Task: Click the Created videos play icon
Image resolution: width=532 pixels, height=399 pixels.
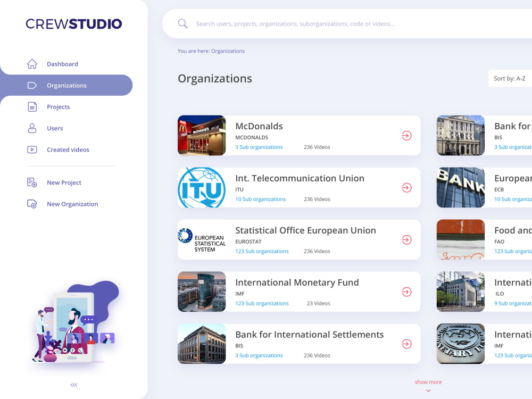Action: pyautogui.click(x=32, y=149)
